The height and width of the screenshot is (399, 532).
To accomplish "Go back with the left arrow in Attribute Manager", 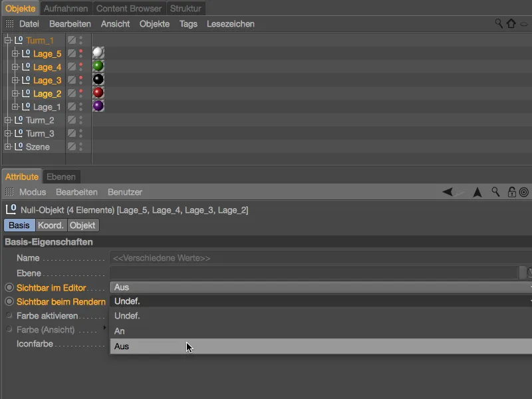I will [448, 192].
